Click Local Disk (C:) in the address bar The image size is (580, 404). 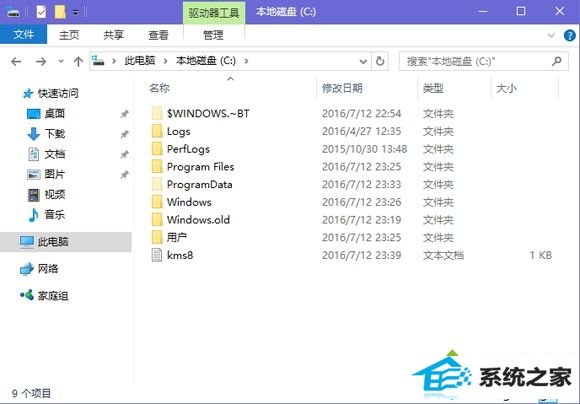206,61
